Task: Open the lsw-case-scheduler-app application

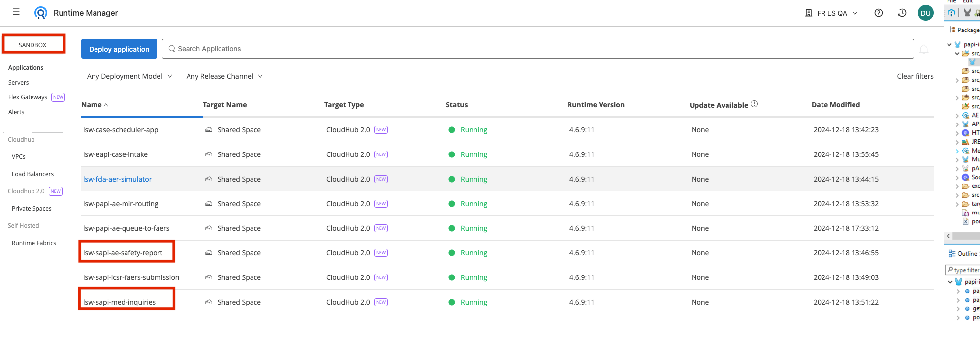Action: click(x=121, y=130)
